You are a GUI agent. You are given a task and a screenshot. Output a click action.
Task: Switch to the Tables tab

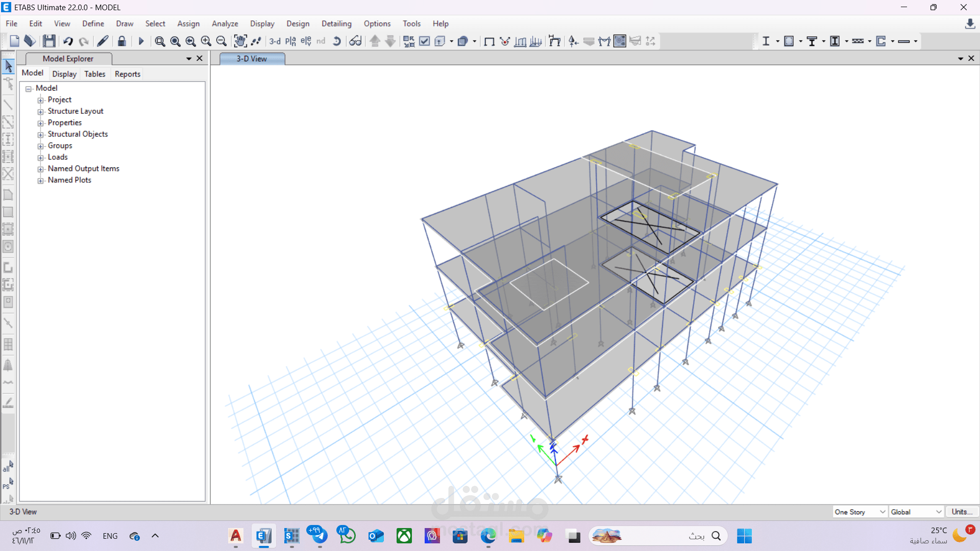coord(94,74)
